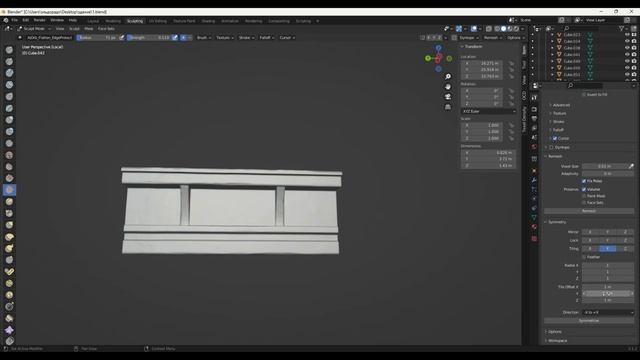Click the Voxel Size field
Screen dimensions: 640x360
(x=604, y=166)
